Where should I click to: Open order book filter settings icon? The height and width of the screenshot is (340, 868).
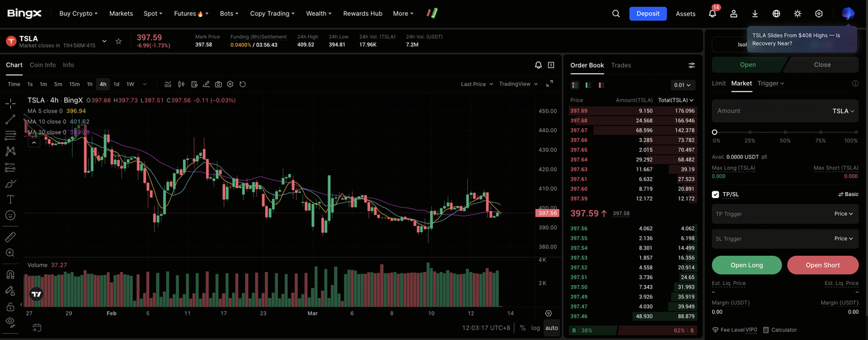(x=692, y=65)
